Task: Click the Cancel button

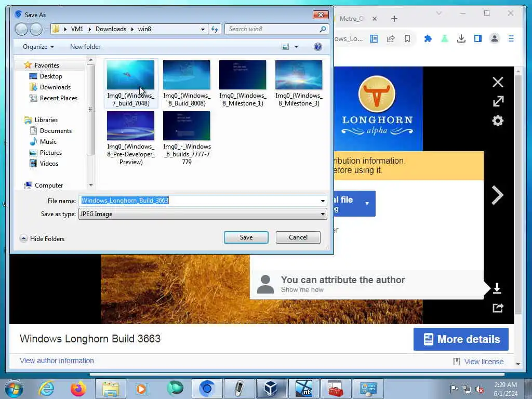Action: click(298, 237)
